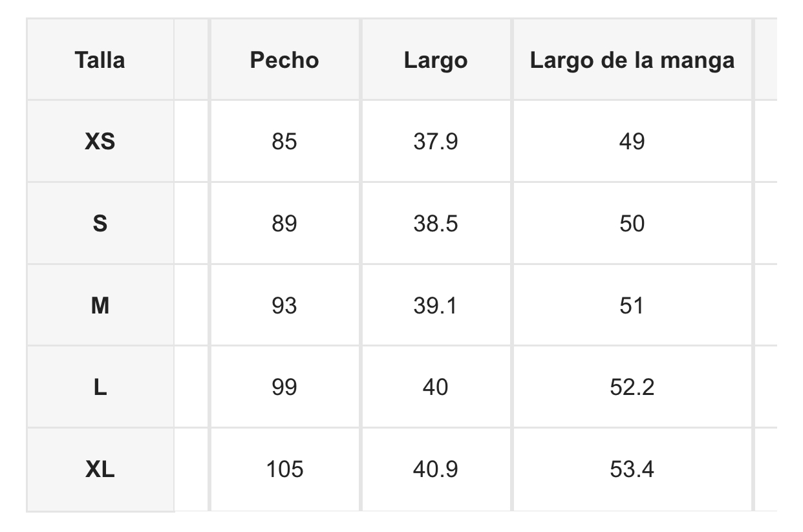Select the M size row label
Viewport: 803px width, 532px height.
pos(100,305)
